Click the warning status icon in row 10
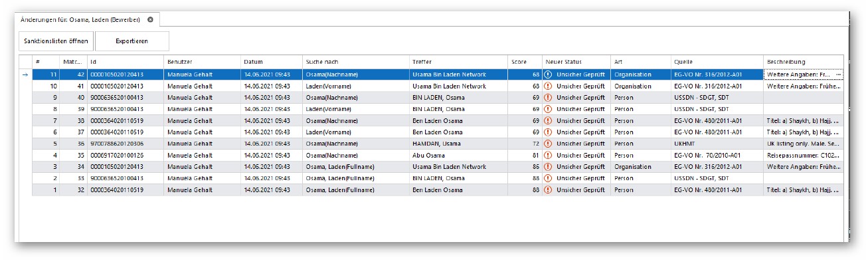The image size is (868, 260). (x=548, y=86)
